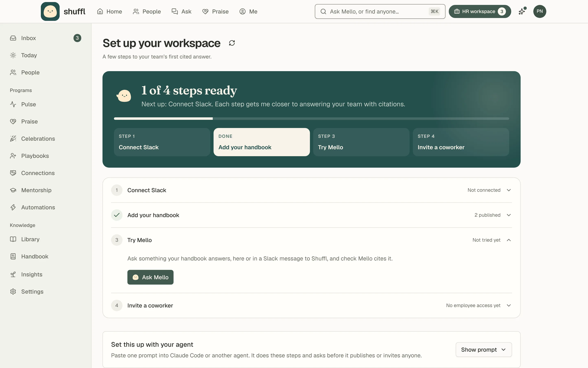Screen dimensions: 588x368
Task: Click the Ask Mello button
Action: pos(150,277)
